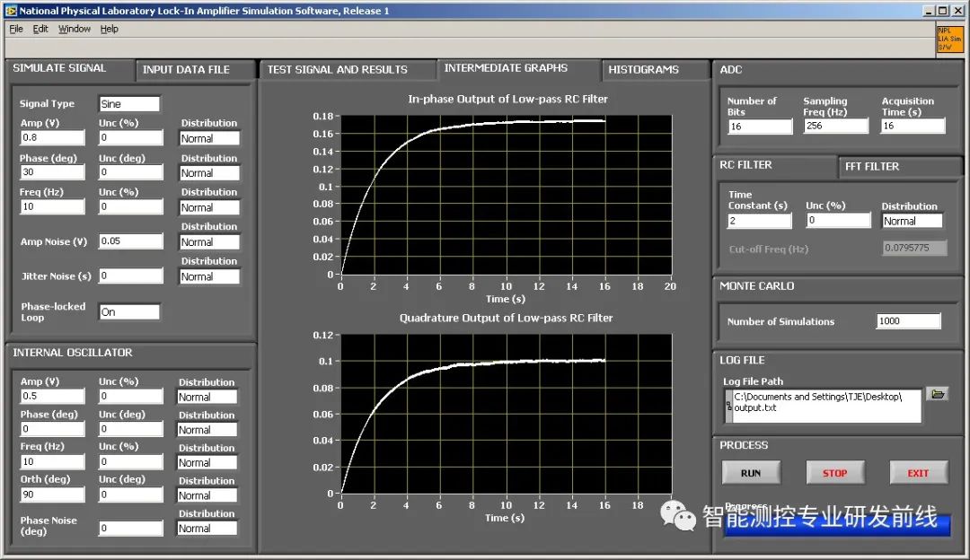Open the Help menu
Screen dimensions: 970x560
point(110,29)
